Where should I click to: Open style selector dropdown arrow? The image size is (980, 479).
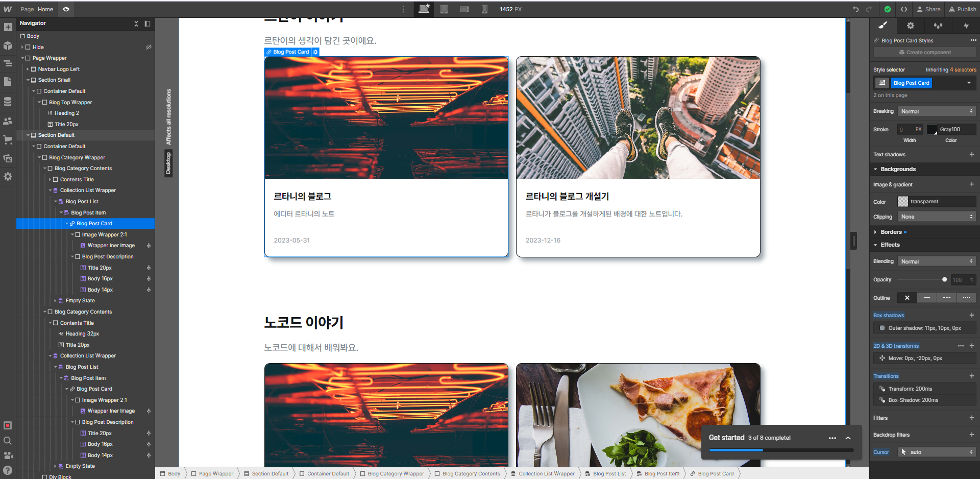tap(969, 83)
